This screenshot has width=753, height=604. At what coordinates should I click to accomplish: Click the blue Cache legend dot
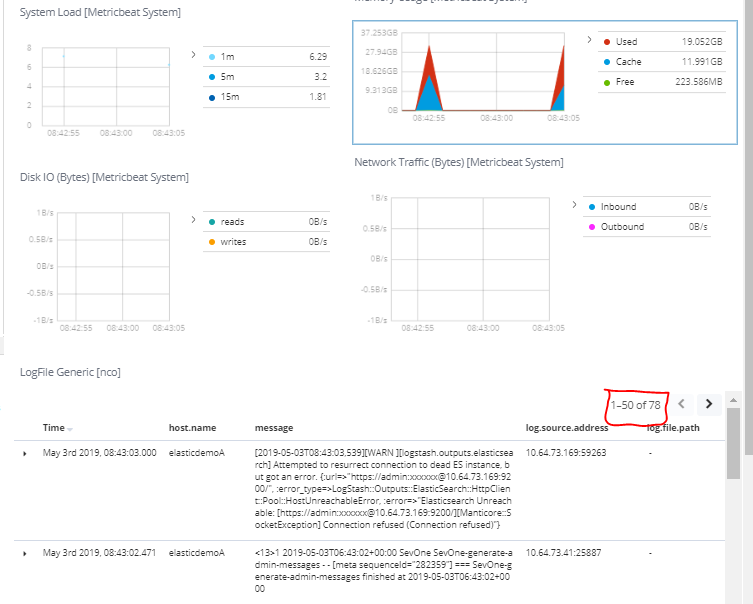[606, 62]
